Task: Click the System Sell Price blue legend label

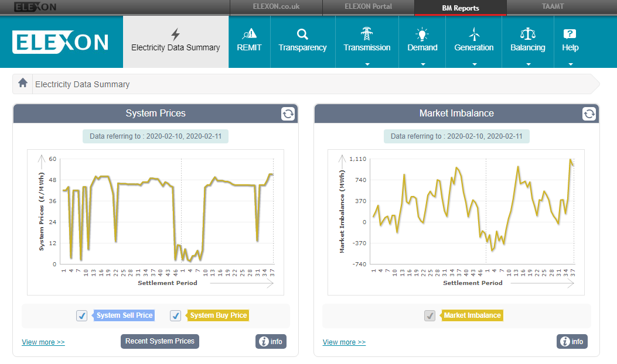Action: (124, 315)
